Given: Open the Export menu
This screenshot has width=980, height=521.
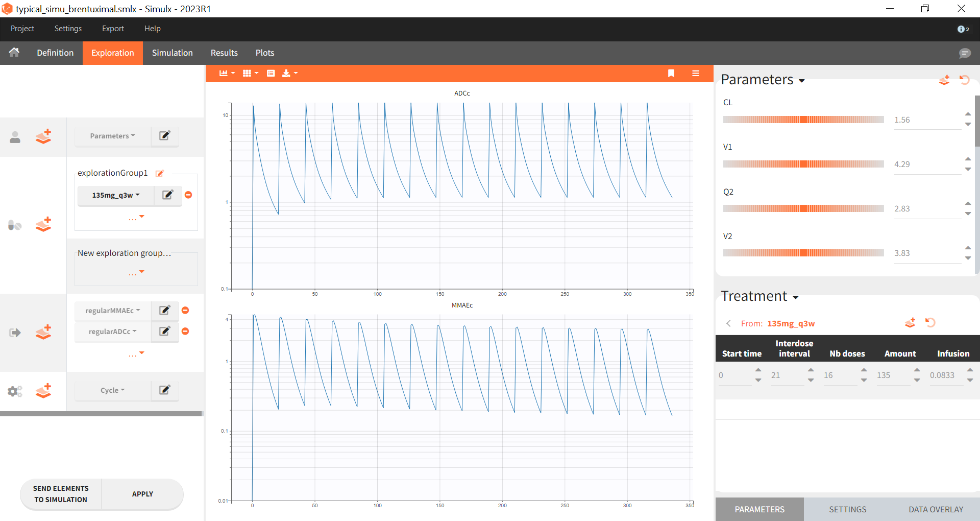Looking at the screenshot, I should click(113, 29).
